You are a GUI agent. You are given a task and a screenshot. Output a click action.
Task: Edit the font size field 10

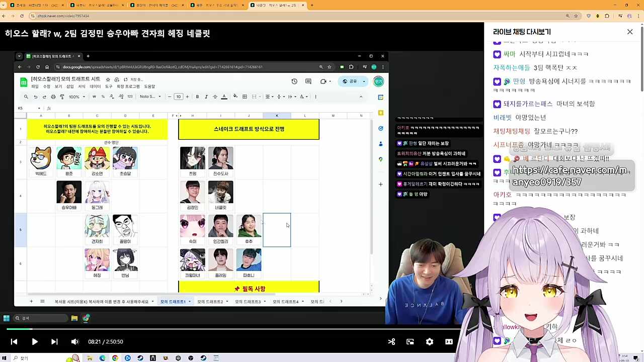(178, 97)
